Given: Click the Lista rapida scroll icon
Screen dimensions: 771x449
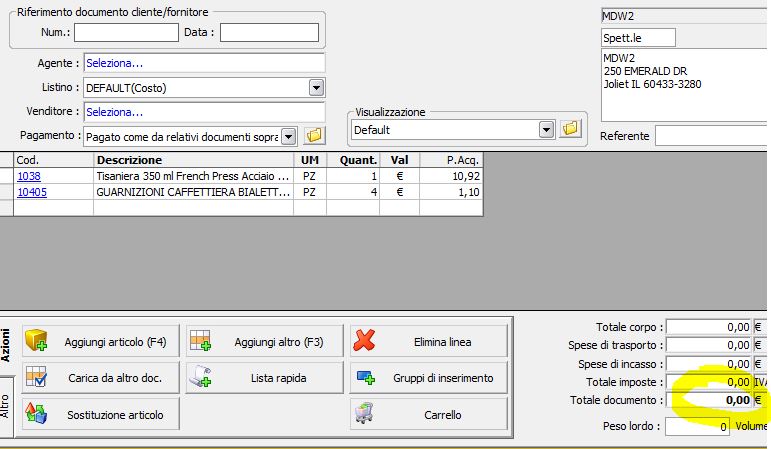Looking at the screenshot, I should (200, 377).
